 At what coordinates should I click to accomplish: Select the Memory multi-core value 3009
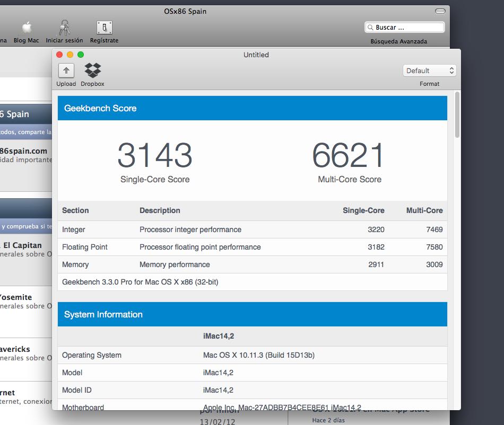pyautogui.click(x=435, y=264)
